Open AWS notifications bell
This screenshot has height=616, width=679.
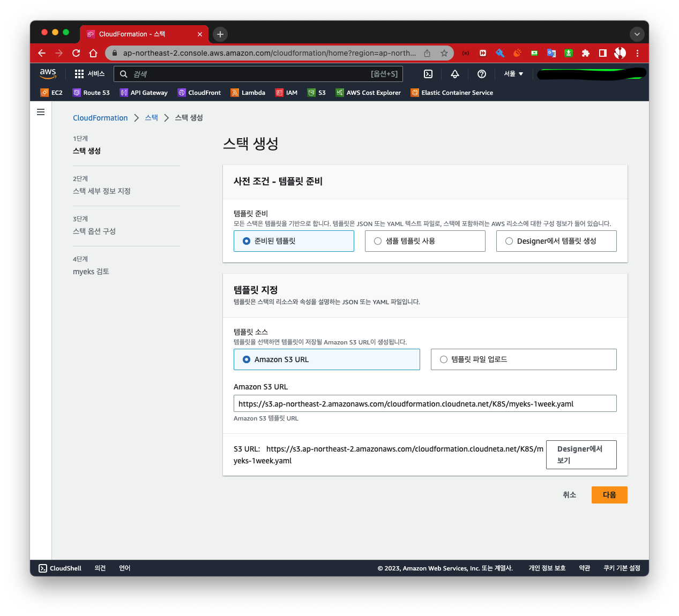(x=455, y=74)
